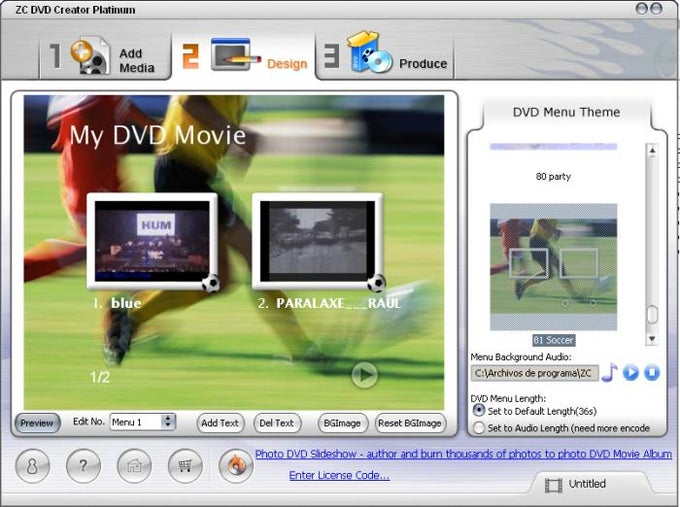The height and width of the screenshot is (507, 680).
Task: Choose the 80 party theme label
Action: tap(553, 177)
